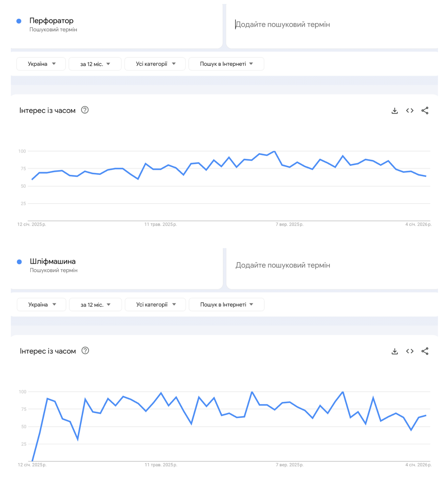This screenshot has width=448, height=478.
Task: Open the Пошук в Інтернеті search type dropdown
Action: click(x=226, y=64)
